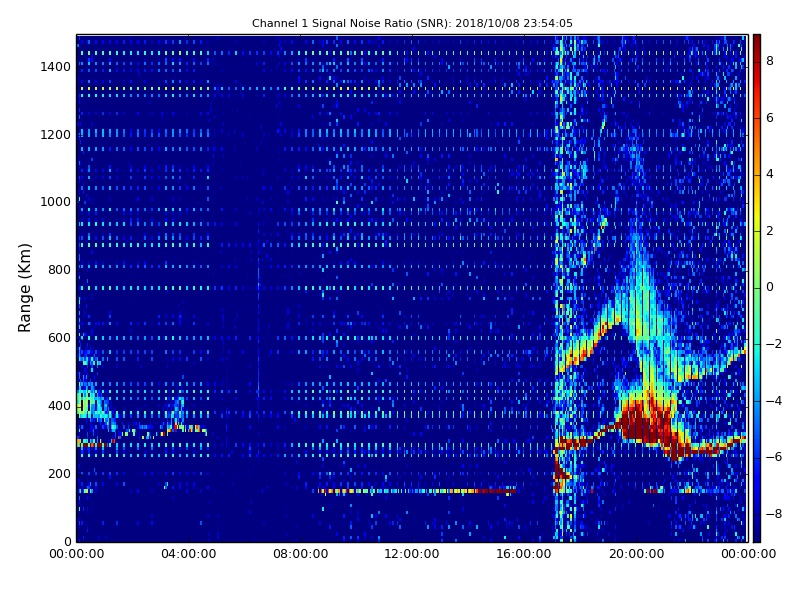Click the colorbar value 8 label
This screenshot has height=600, width=800.
770,61
